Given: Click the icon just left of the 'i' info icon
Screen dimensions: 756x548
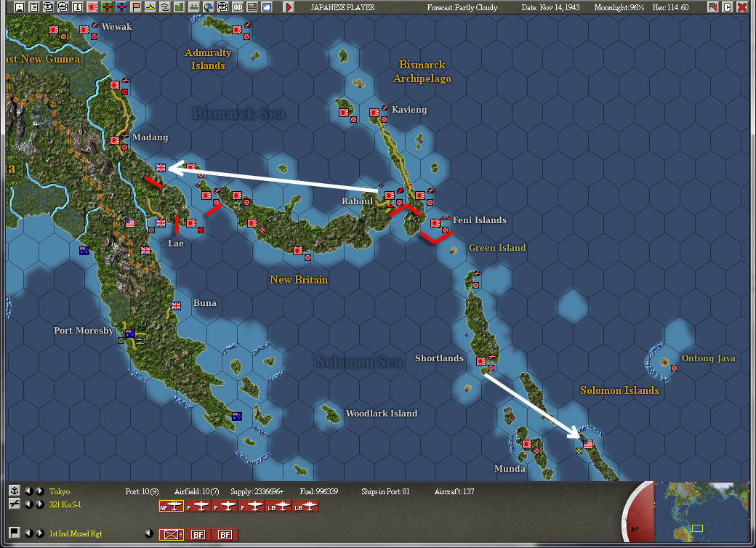Looking at the screenshot, I should pyautogui.click(x=63, y=7).
